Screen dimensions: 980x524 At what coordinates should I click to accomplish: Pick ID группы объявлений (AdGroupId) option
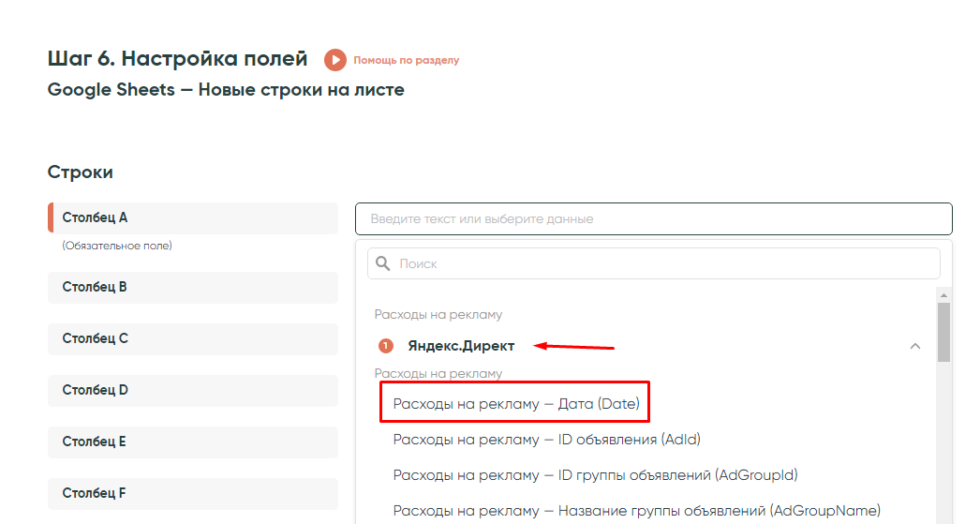click(595, 474)
